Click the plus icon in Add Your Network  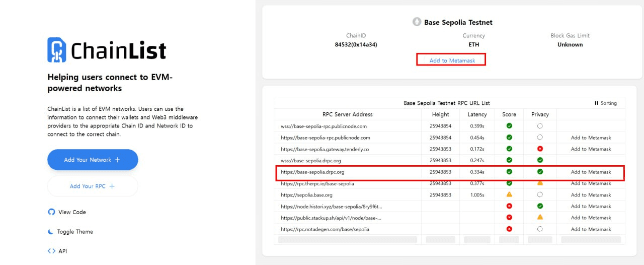pos(118,160)
